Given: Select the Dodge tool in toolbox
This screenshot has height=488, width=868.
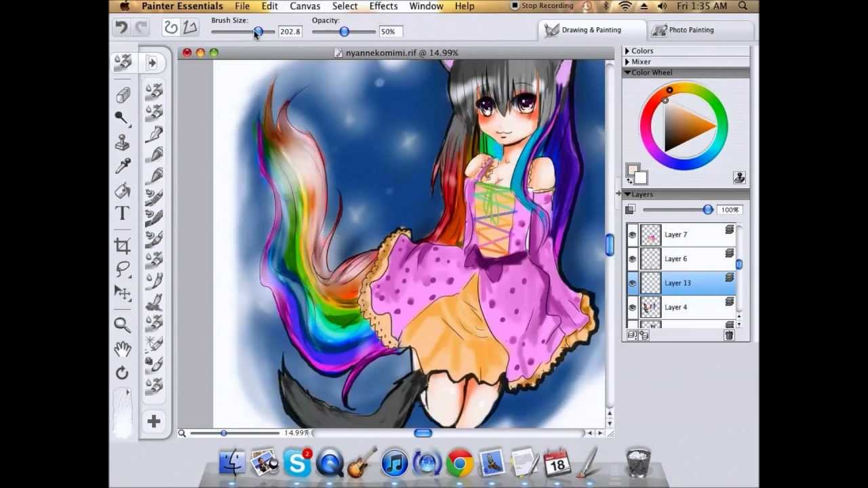Looking at the screenshot, I should click(x=123, y=119).
